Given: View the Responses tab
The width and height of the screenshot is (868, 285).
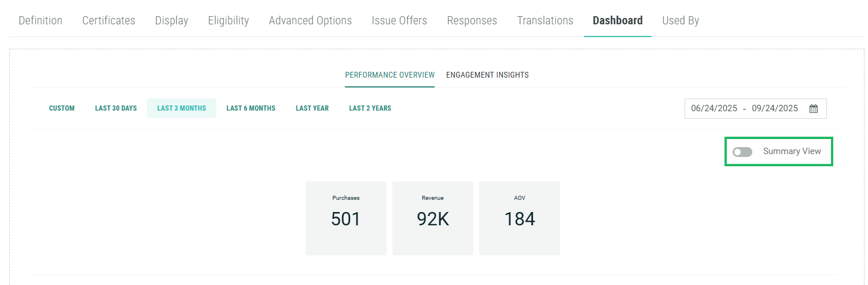Looking at the screenshot, I should point(472,20).
